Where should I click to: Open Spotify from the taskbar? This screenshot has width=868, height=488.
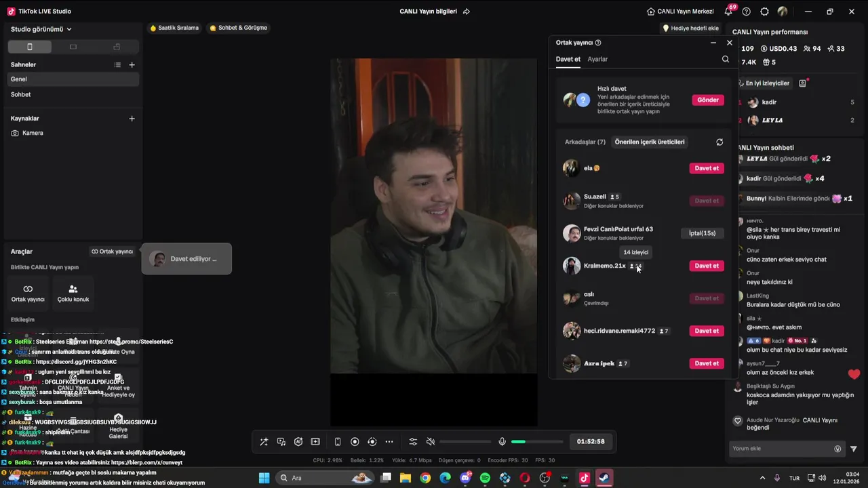click(485, 478)
